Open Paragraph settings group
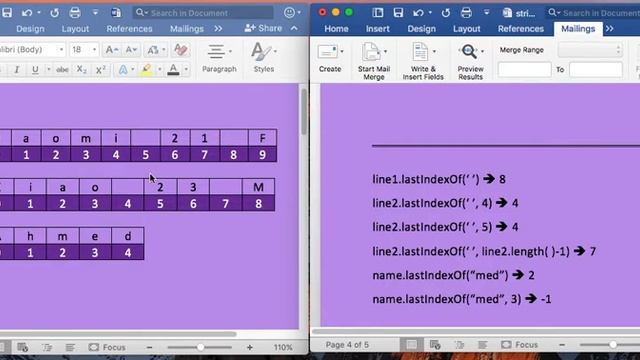Screen dimensions: 640x360 point(219,58)
